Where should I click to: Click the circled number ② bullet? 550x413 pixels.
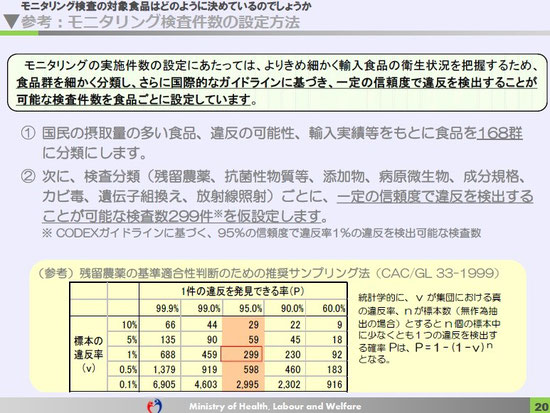point(28,176)
